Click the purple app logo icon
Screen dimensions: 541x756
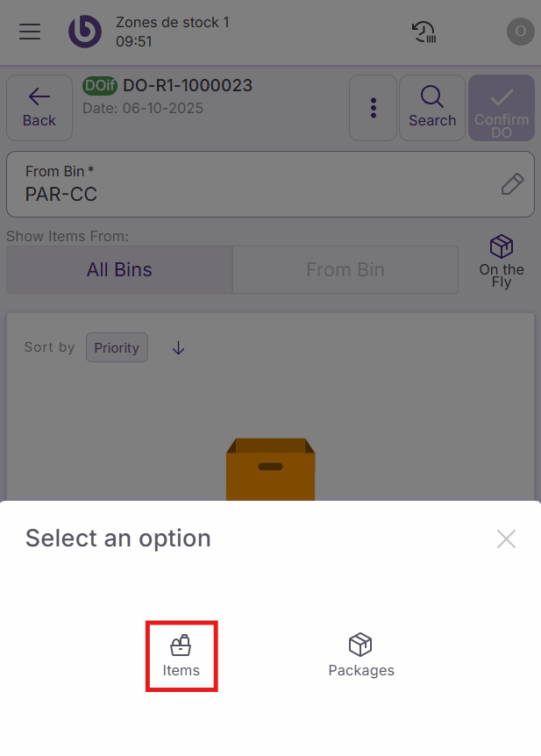[85, 32]
